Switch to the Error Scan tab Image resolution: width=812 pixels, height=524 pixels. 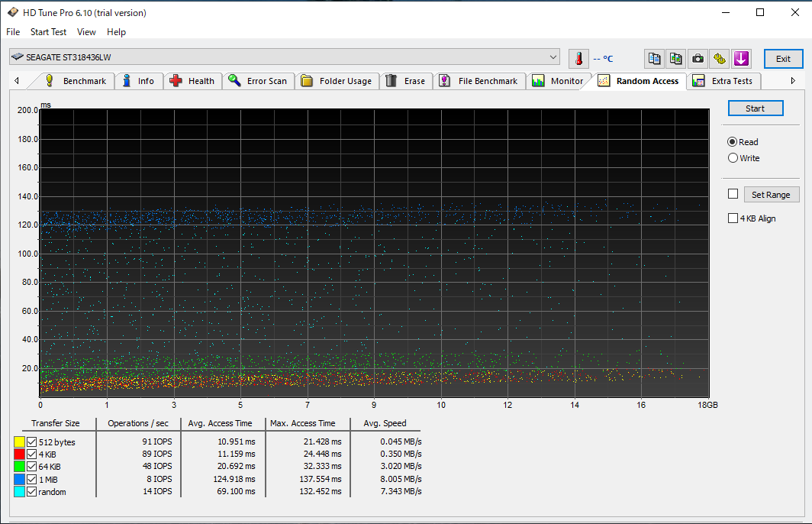pos(258,81)
